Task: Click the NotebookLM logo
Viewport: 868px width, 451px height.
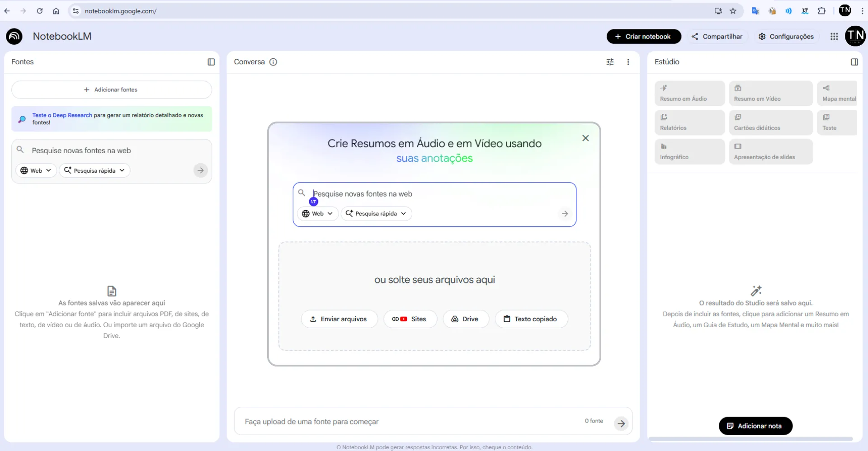Action: pos(14,37)
